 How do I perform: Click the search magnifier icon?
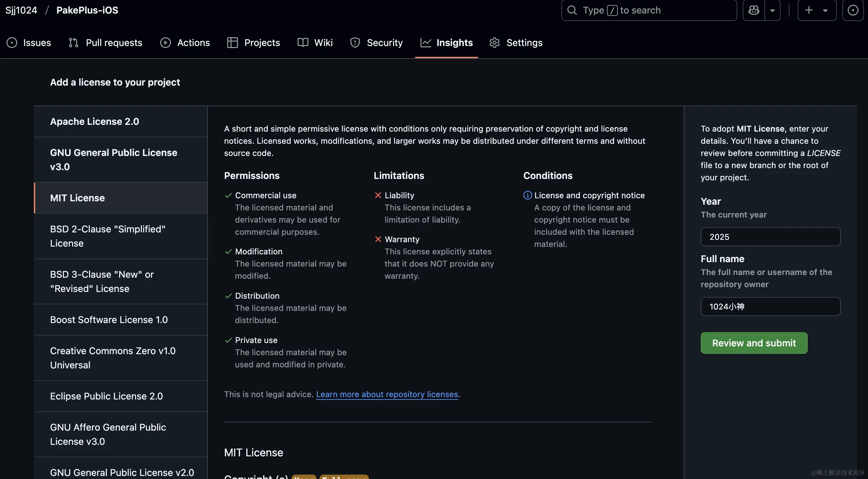click(x=572, y=10)
